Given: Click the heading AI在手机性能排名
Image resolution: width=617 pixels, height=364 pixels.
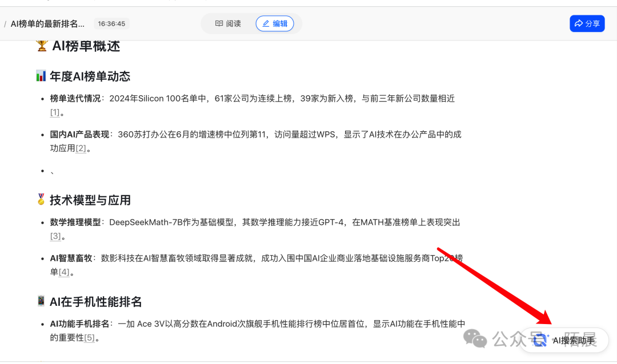Looking at the screenshot, I should [95, 302].
